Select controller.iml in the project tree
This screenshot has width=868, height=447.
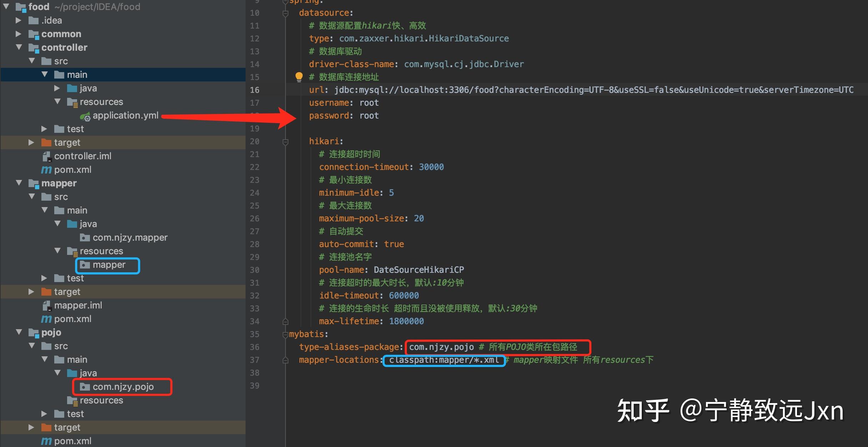(82, 156)
